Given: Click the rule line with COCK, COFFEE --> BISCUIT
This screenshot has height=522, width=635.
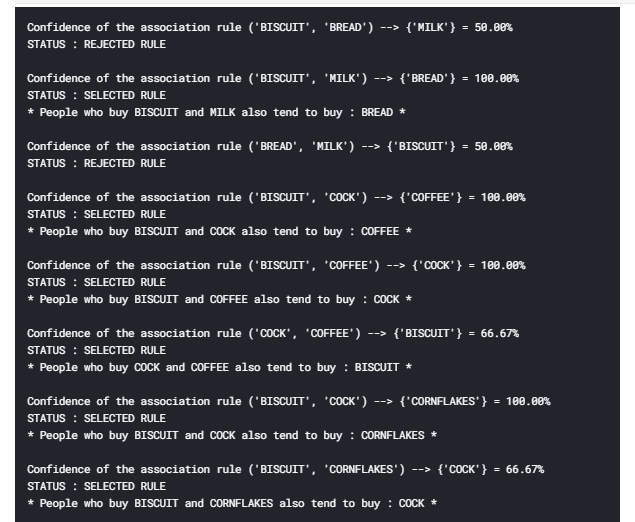Looking at the screenshot, I should (272, 333).
